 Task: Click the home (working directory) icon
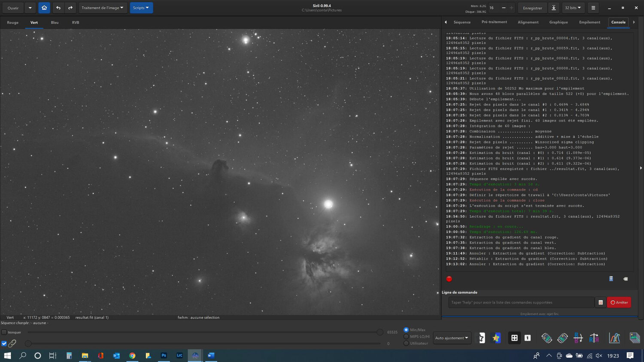coord(44,8)
